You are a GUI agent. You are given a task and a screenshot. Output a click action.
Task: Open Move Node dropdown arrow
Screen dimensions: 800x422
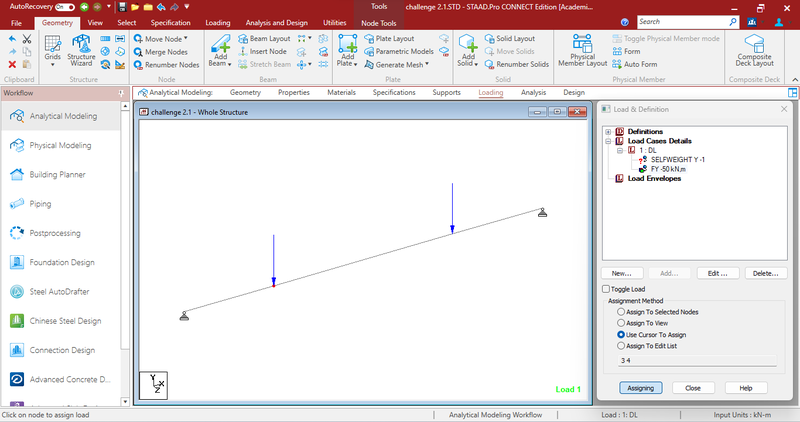click(x=186, y=38)
